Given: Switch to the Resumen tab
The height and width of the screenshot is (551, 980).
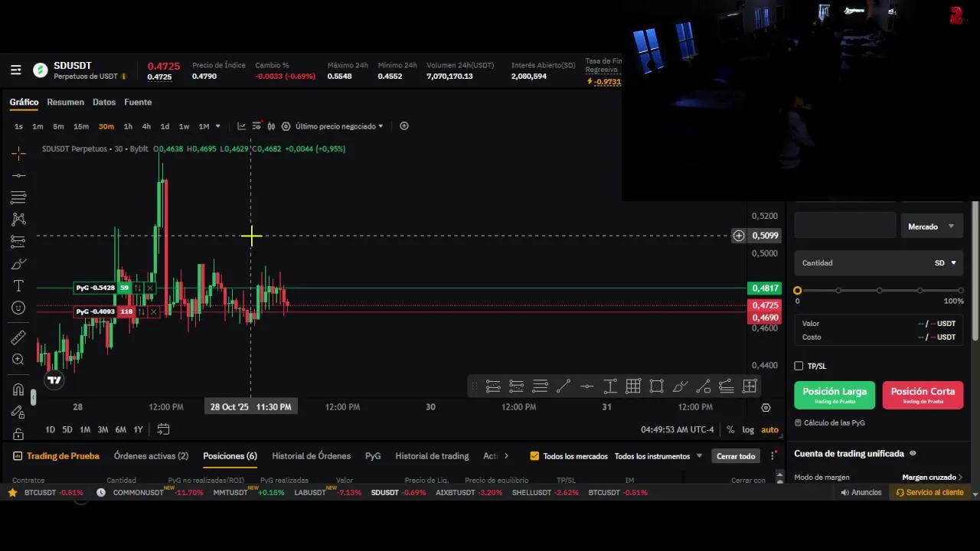Looking at the screenshot, I should [x=65, y=102].
